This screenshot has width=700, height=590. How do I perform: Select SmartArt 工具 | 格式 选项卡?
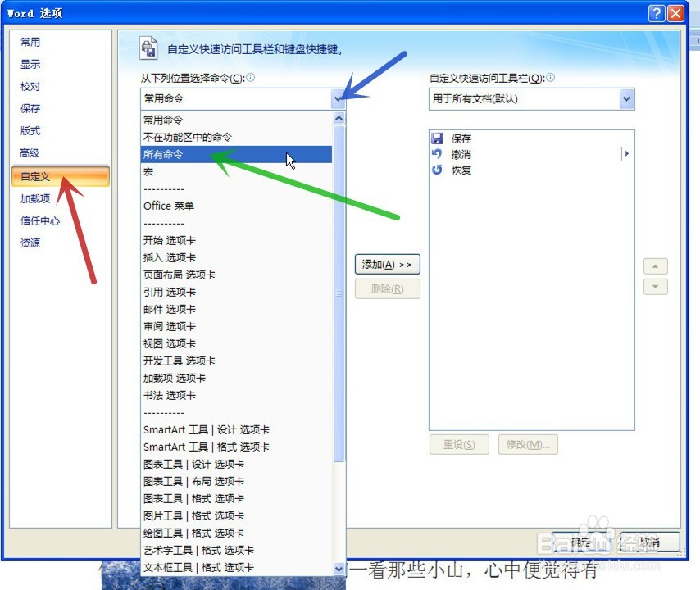236,447
